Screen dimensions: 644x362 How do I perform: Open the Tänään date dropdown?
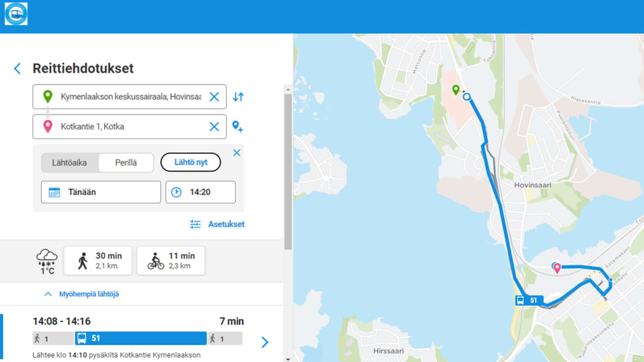[101, 192]
